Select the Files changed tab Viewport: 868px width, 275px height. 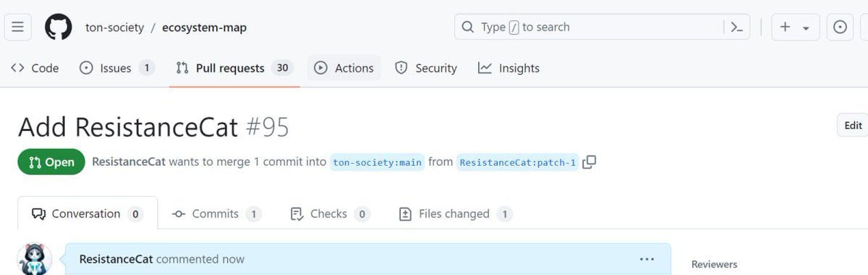456,213
